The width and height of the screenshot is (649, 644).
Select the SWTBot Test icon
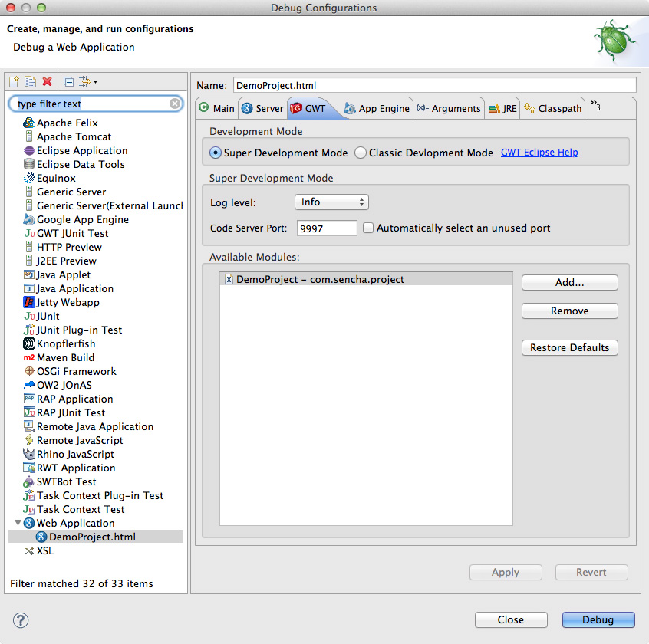(29, 481)
